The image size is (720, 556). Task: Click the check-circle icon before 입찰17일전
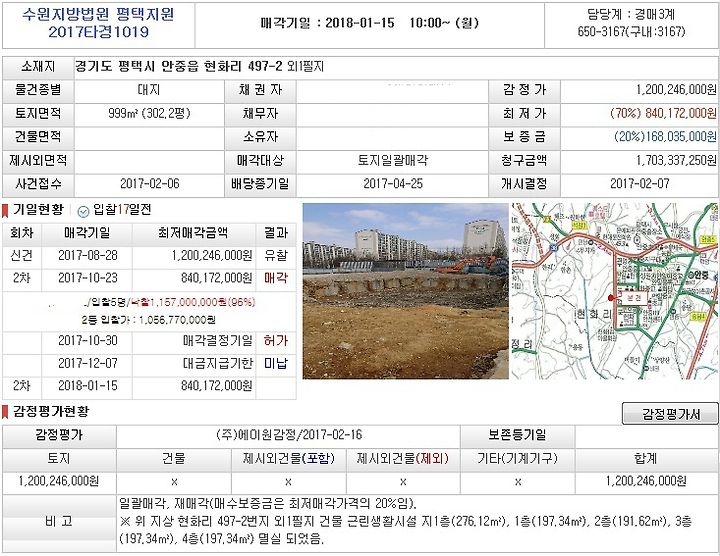(x=83, y=211)
